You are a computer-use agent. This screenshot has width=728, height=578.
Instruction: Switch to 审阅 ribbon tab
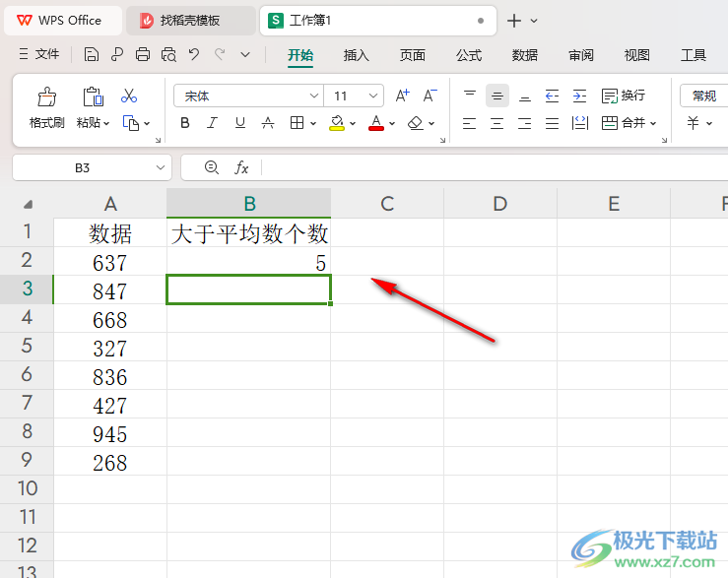coord(581,55)
